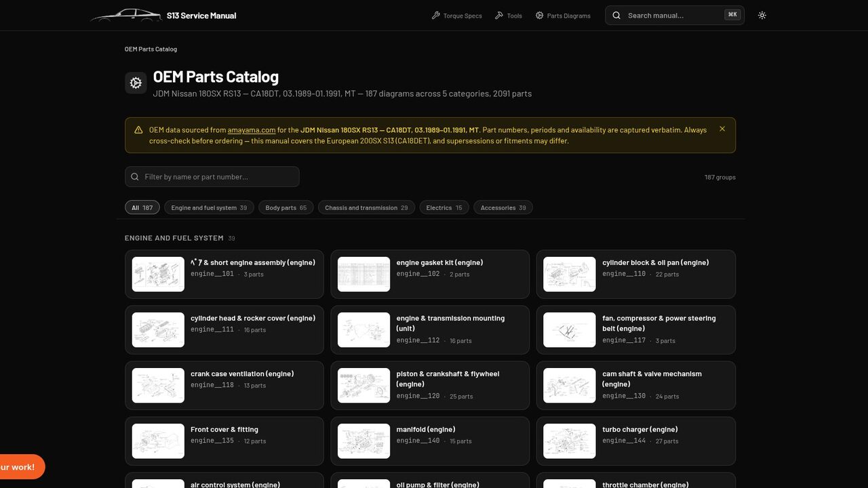Open the Tools page

click(509, 16)
